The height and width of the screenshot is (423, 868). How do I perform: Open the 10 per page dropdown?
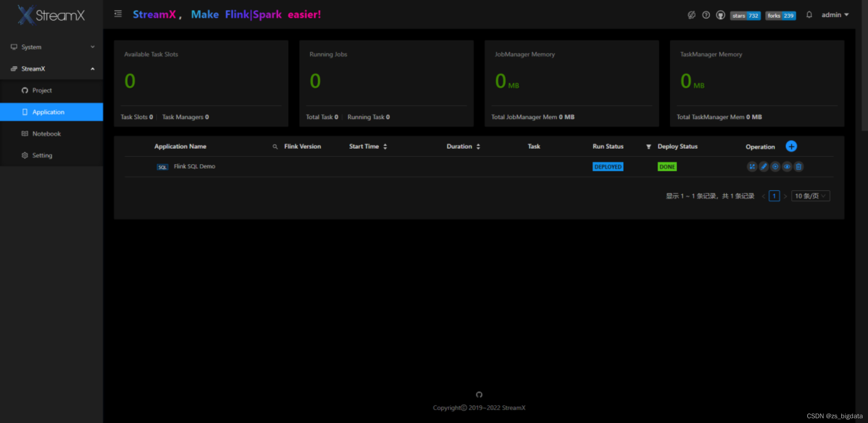coord(810,196)
